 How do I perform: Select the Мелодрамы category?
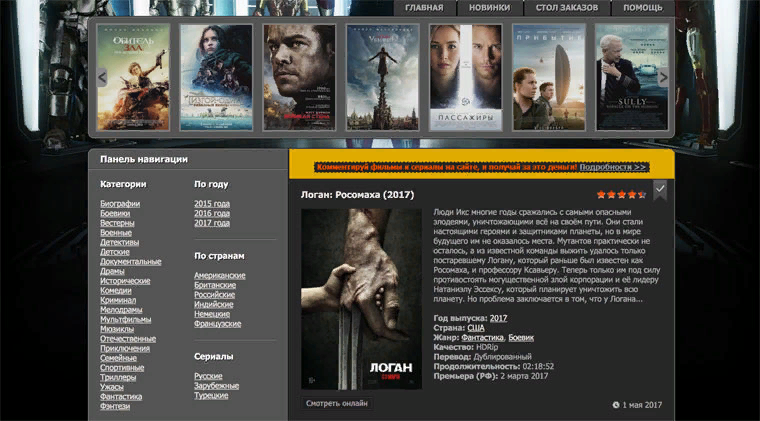tap(121, 310)
